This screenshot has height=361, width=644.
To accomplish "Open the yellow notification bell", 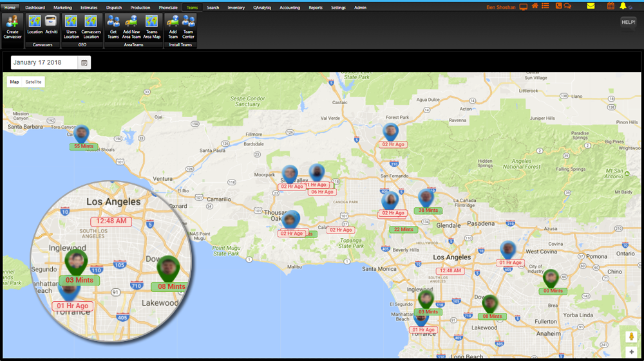I will point(623,6).
